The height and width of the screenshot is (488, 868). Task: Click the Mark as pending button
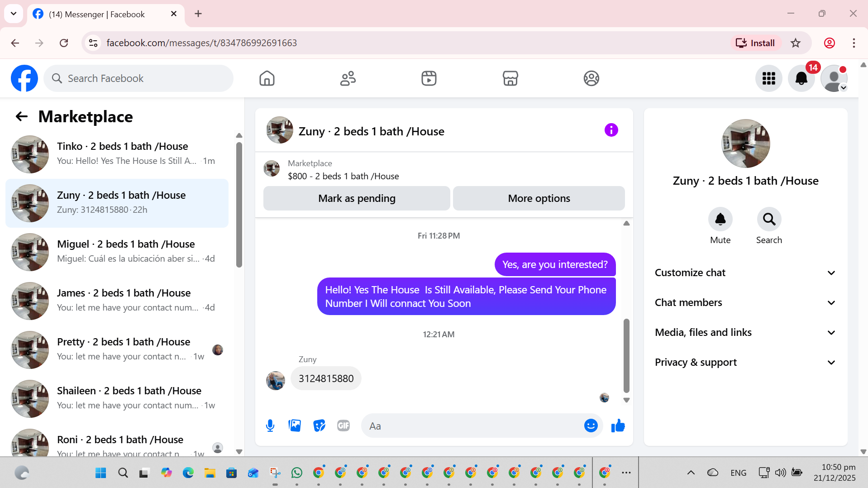[357, 198]
